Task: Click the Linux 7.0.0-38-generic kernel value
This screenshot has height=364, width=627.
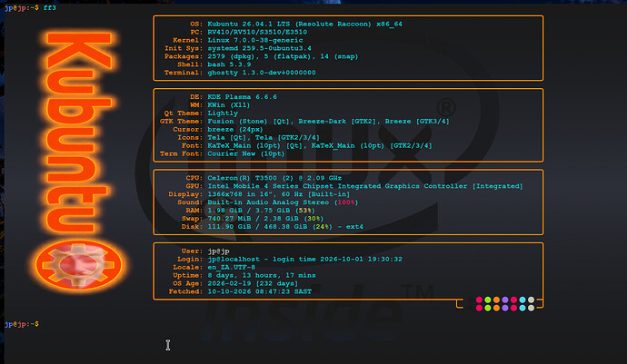Action: tap(255, 40)
